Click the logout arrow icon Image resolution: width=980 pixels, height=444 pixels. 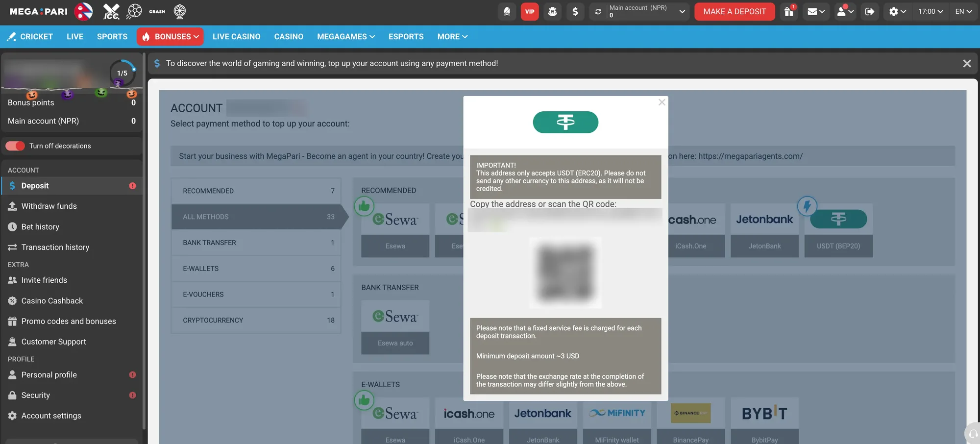[x=869, y=12]
